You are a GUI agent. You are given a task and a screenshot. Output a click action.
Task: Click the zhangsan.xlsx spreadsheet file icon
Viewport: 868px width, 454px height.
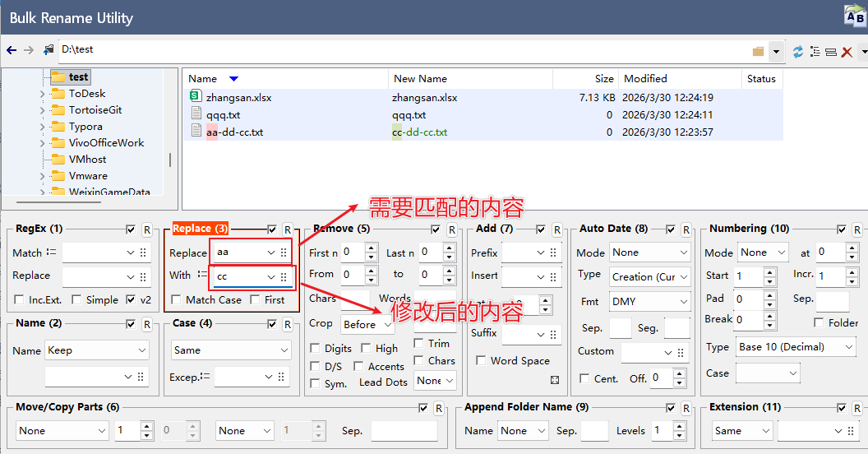pyautogui.click(x=196, y=98)
